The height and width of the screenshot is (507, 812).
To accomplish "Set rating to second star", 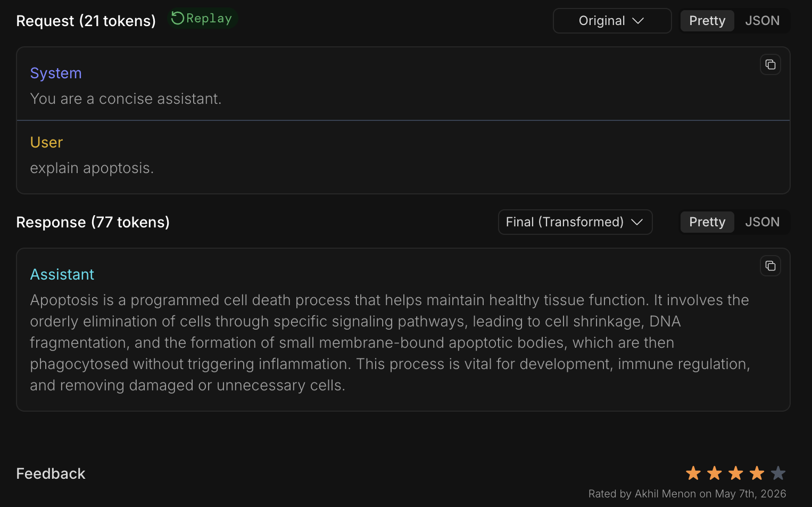I will click(714, 473).
